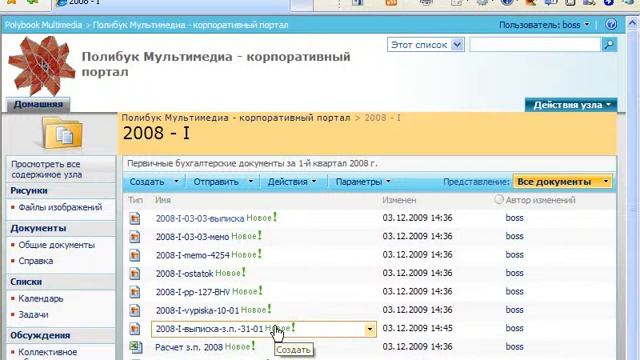Open the Файлы изображений link
Image resolution: width=640 pixels, height=360 pixels.
tap(60, 207)
